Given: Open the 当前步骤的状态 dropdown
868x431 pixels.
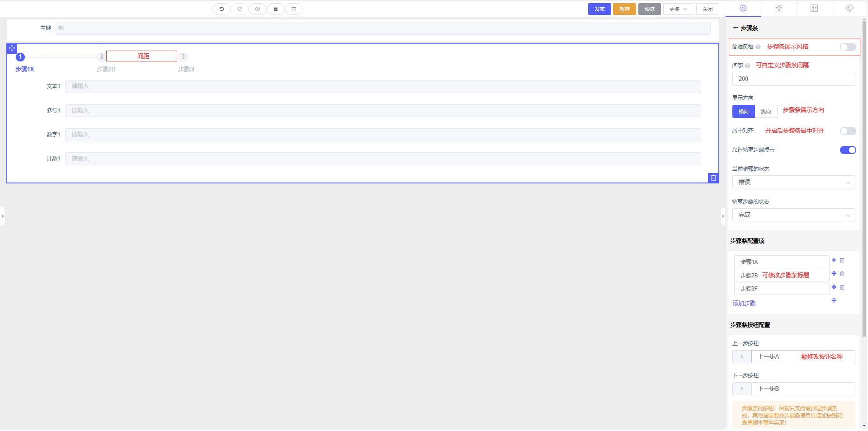Looking at the screenshot, I should click(x=793, y=182).
